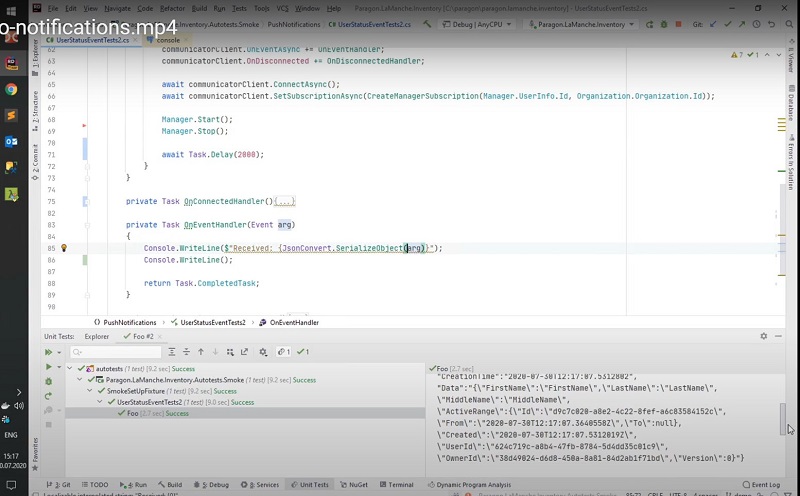The width and height of the screenshot is (800, 496).
Task: Open unit test options with the gear icon
Action: click(262, 352)
